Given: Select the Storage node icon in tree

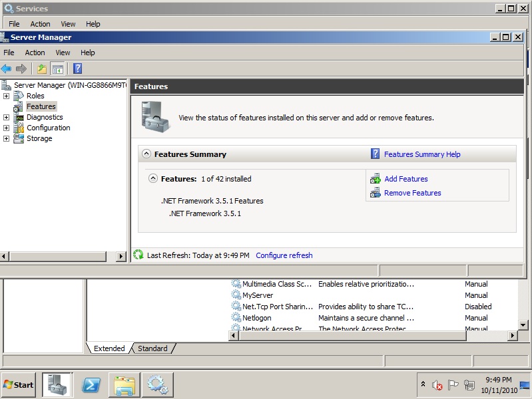Looking at the screenshot, I should 19,138.
